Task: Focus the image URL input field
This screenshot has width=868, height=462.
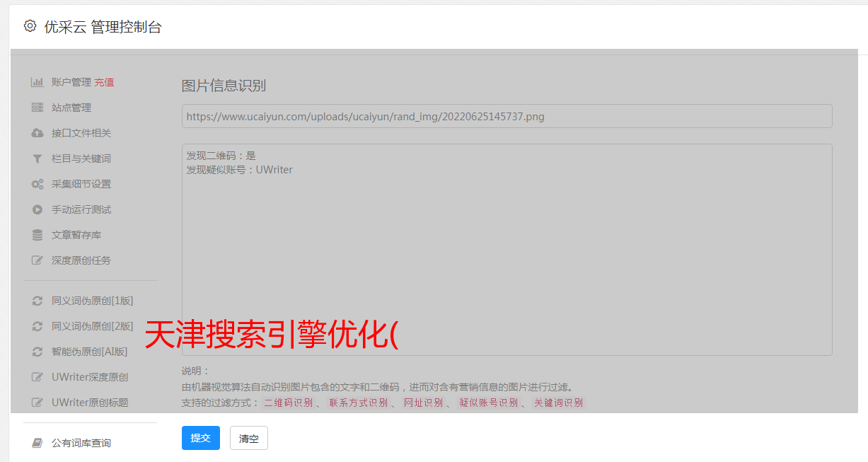Action: (507, 116)
